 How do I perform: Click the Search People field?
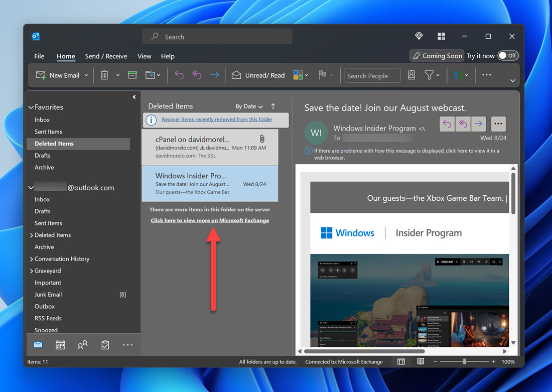[372, 75]
